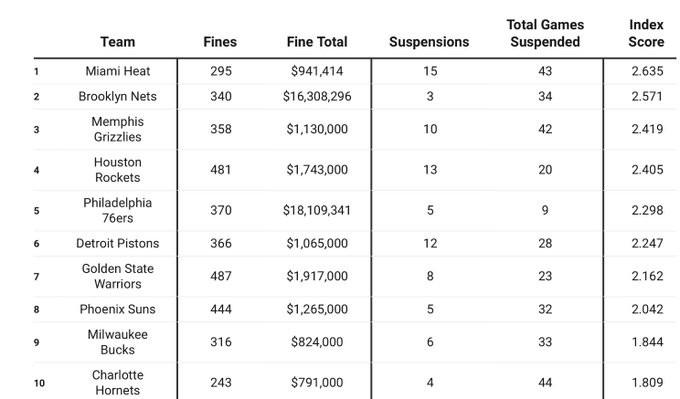Select the Milwaukee Bucks team cell
The height and width of the screenshot is (399, 680).
[x=118, y=342]
